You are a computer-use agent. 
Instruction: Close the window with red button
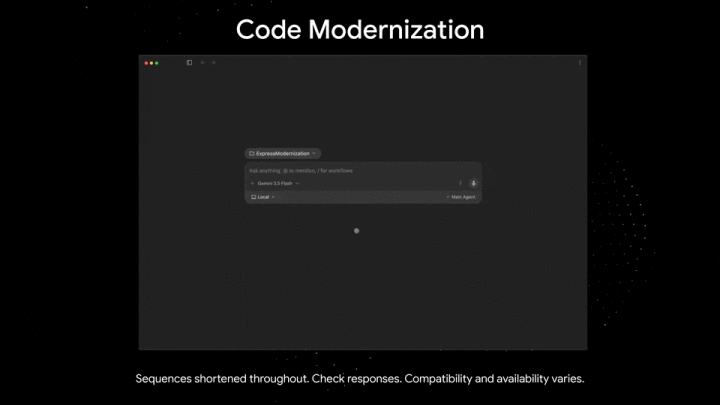146,63
